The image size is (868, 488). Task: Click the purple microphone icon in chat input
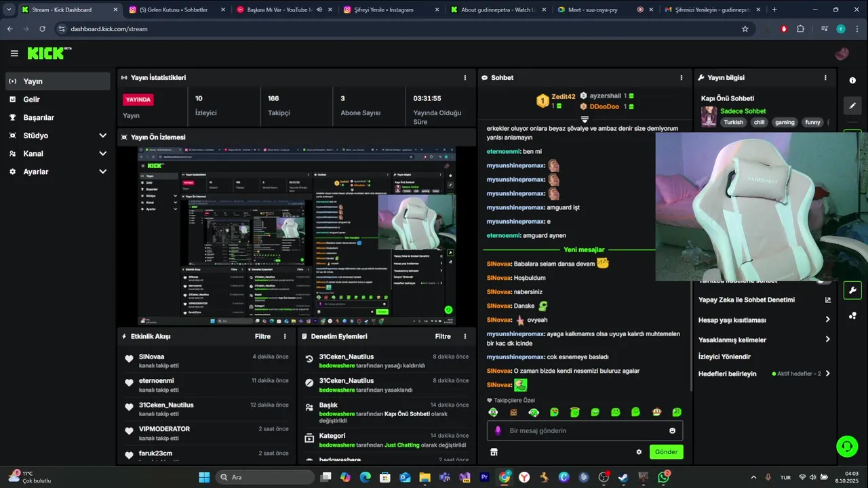click(498, 430)
